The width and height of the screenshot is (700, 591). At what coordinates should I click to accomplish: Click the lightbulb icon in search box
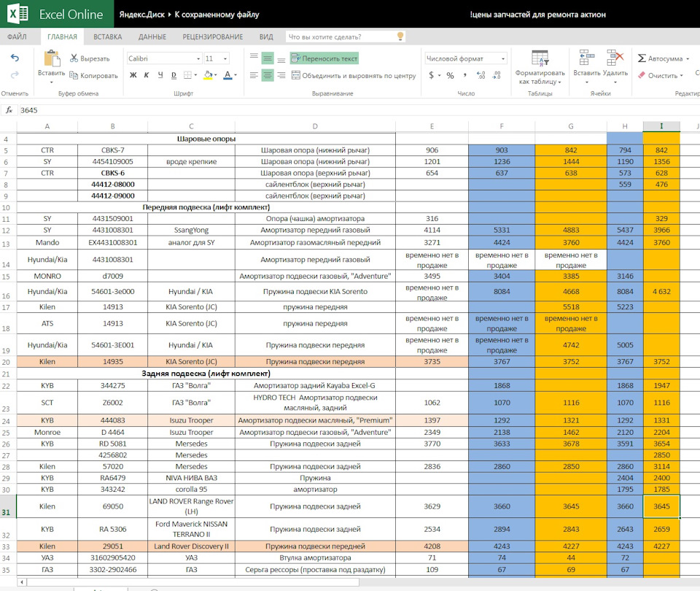(x=400, y=36)
